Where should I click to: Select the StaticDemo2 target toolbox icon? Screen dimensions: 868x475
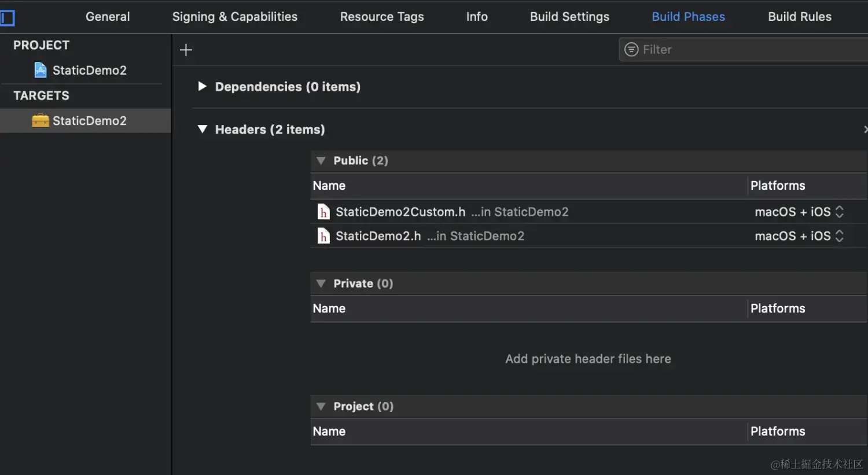pos(41,120)
